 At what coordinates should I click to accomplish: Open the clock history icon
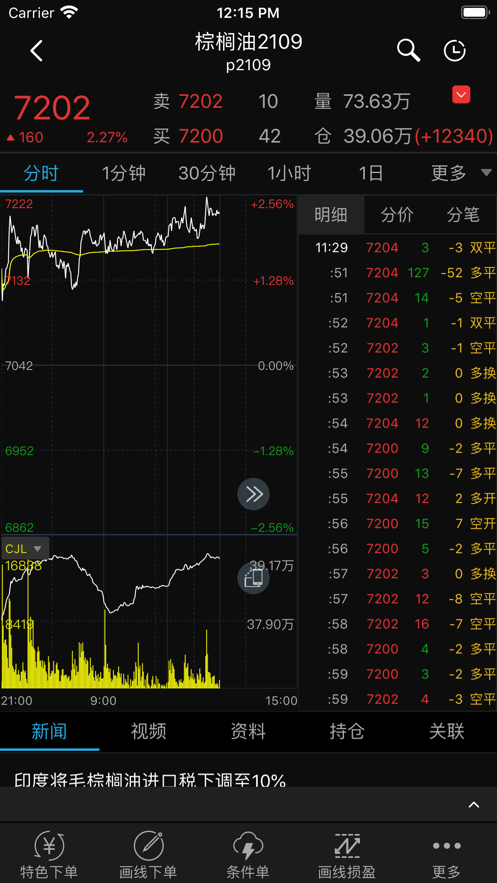point(454,51)
